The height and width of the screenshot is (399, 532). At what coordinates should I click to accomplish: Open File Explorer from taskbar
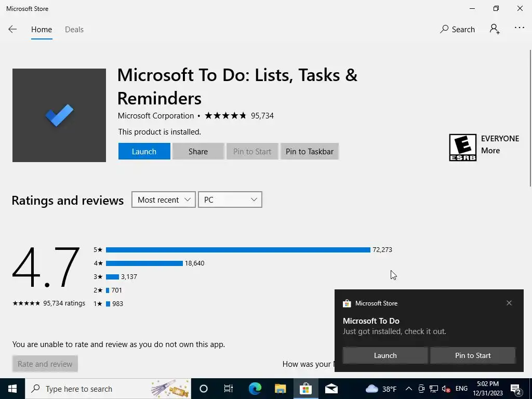pyautogui.click(x=280, y=389)
